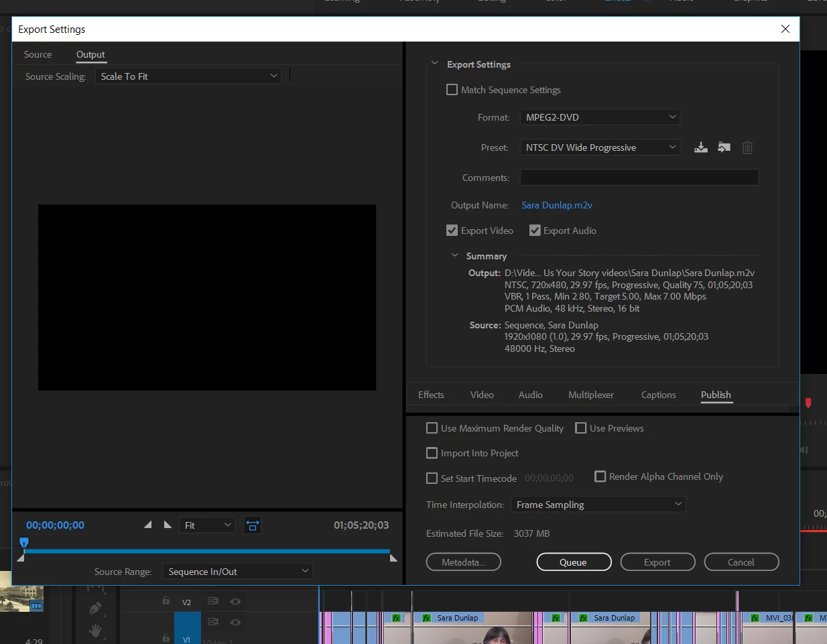Toggle sync lock on track V1
827x644 pixels.
(x=213, y=622)
